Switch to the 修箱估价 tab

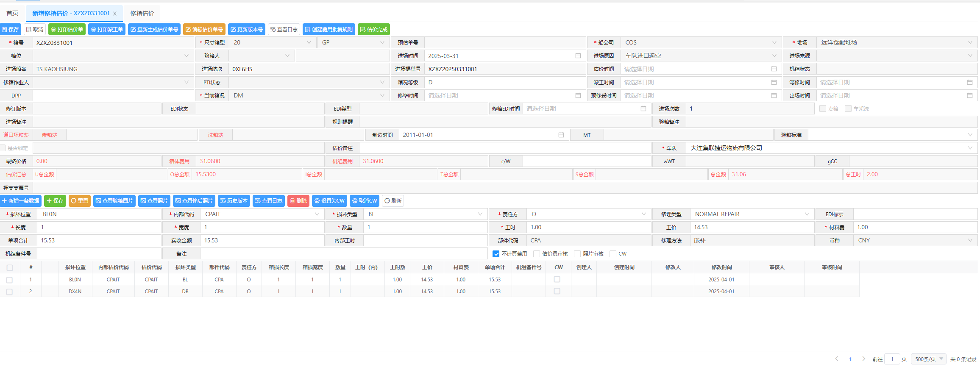pos(142,13)
